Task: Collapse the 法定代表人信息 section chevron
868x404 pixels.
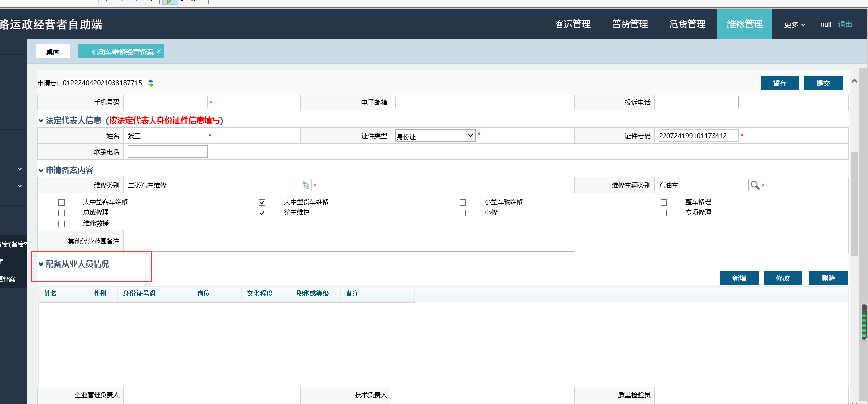Action: click(x=41, y=121)
